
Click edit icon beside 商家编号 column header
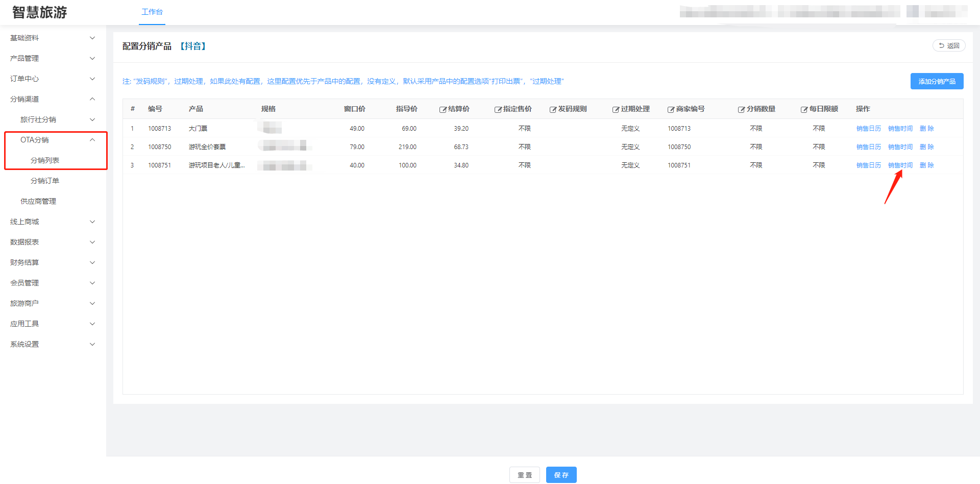coord(671,109)
